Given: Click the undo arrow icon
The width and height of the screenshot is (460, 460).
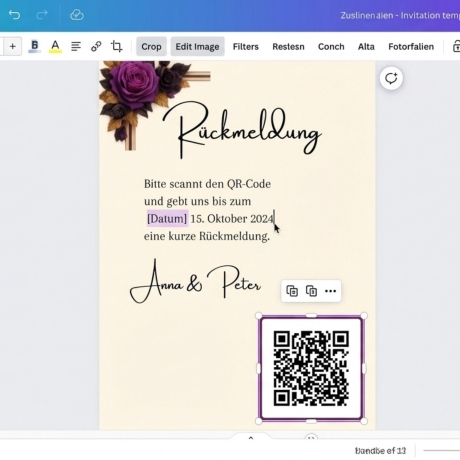Looking at the screenshot, I should point(14,15).
